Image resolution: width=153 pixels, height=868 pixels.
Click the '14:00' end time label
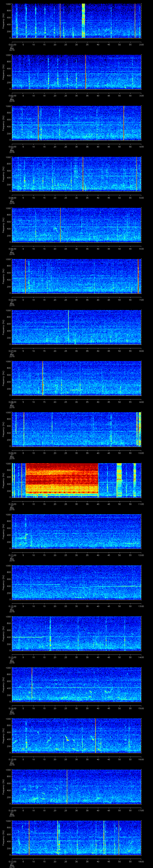[x=141, y=657]
